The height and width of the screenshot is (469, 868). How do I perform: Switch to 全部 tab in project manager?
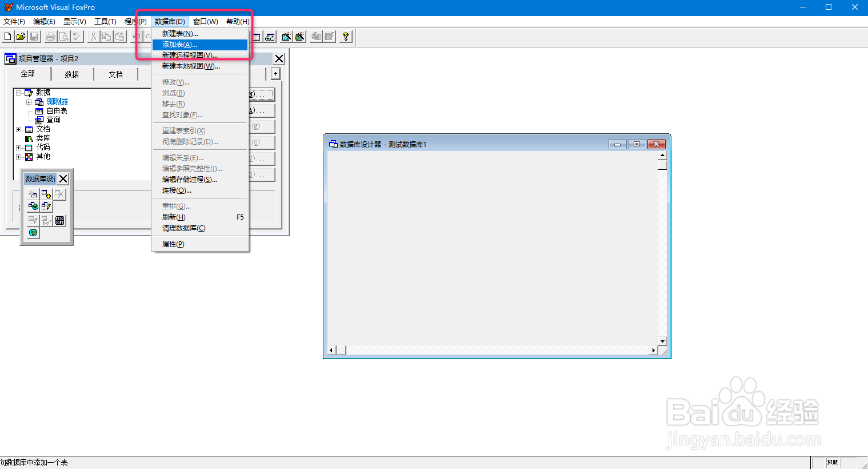28,74
